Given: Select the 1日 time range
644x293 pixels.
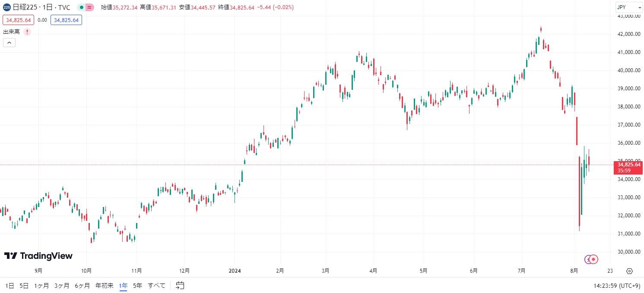Looking at the screenshot, I should pyautogui.click(x=10, y=286).
